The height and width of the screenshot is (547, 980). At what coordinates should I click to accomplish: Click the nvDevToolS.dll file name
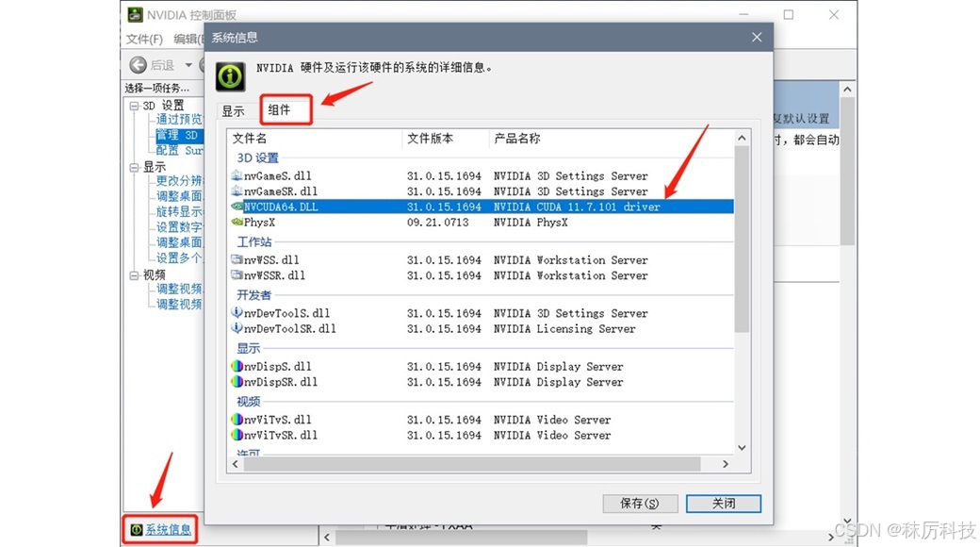coord(286,313)
